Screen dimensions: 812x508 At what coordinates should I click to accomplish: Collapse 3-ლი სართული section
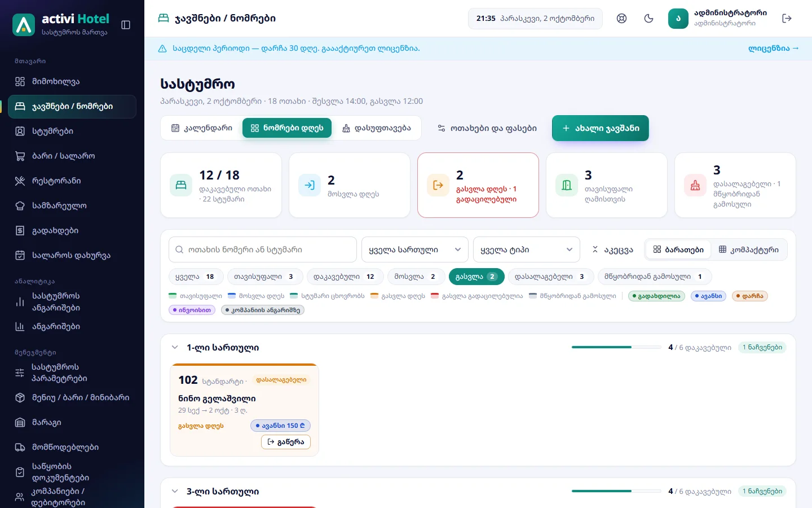pyautogui.click(x=175, y=492)
